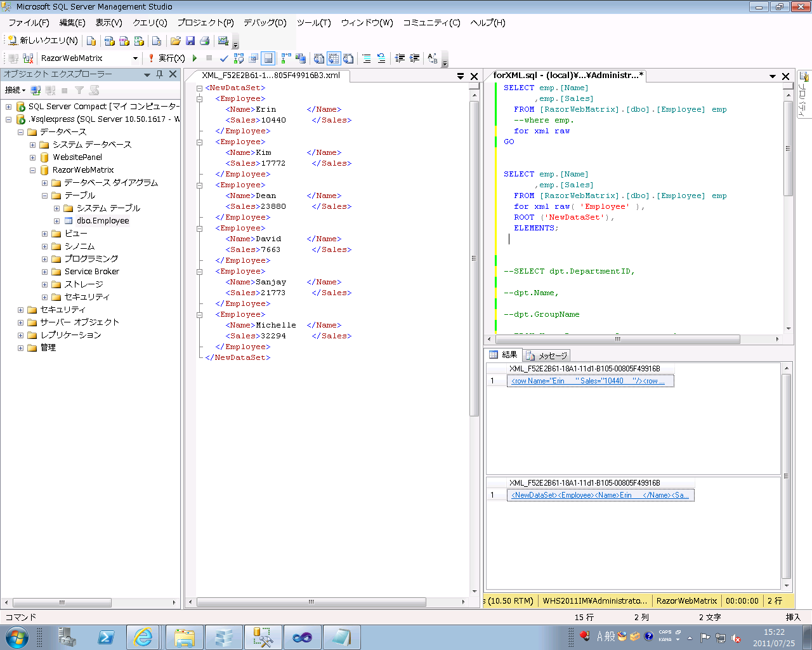Switch output to Results to File
Viewport: 812px width, 650px height.
pos(349,58)
